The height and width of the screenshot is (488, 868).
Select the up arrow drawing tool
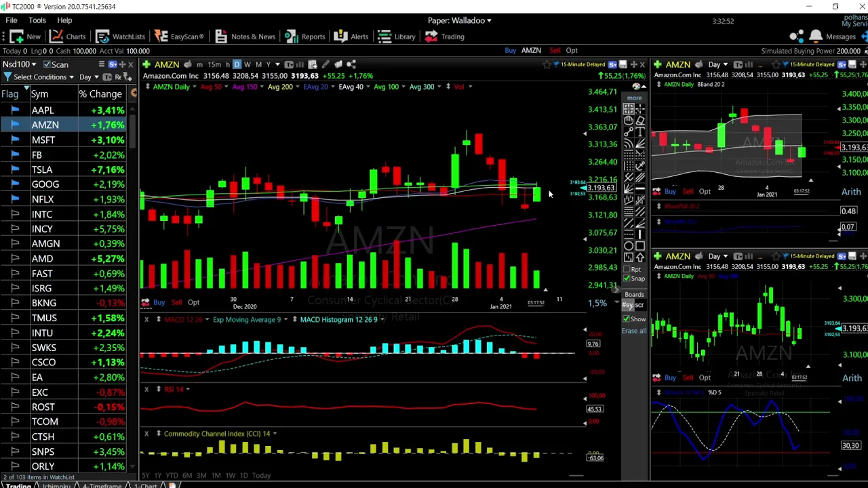640,258
